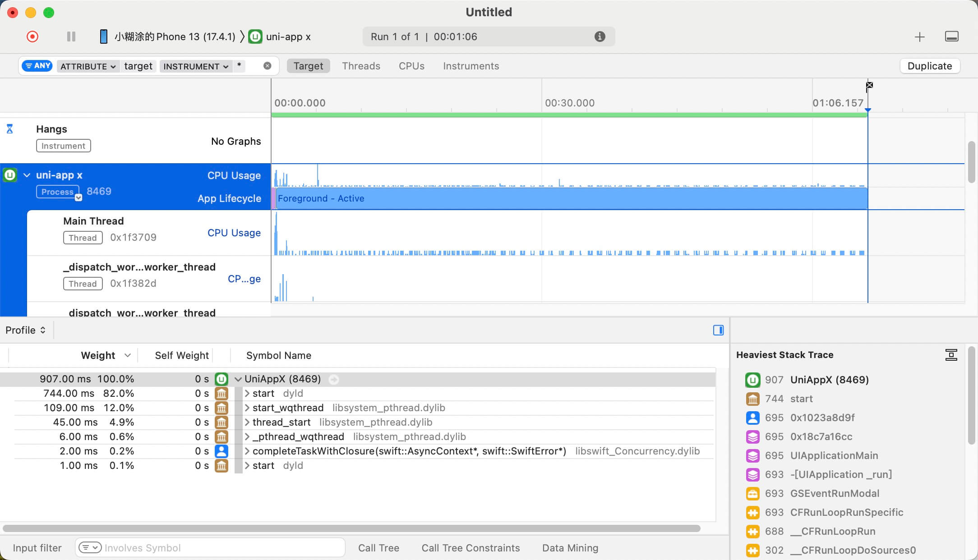Select the __CFRunLoopRun frame icon

752,532
